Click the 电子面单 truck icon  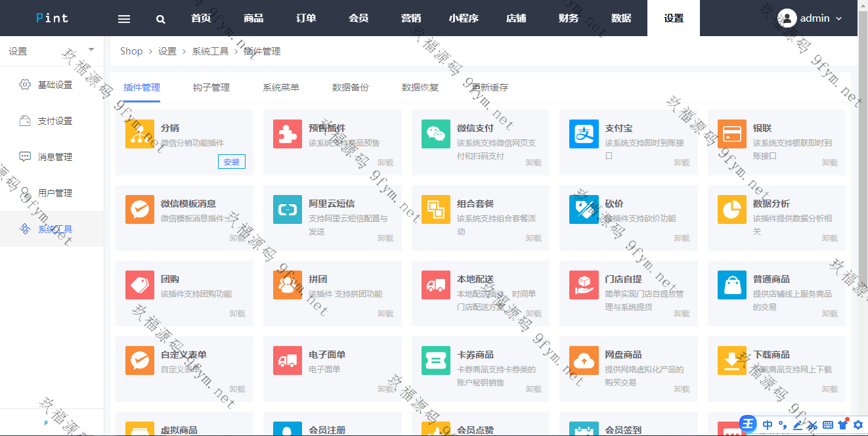click(288, 360)
